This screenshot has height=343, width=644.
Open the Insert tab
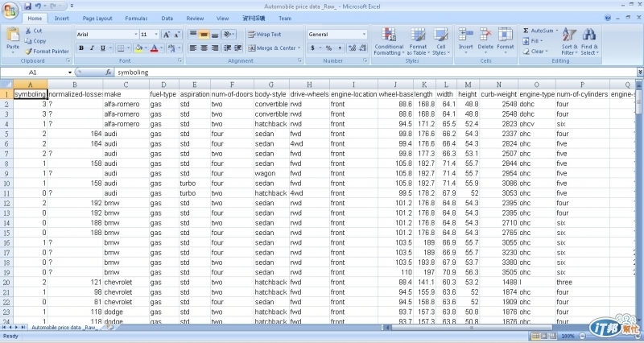coord(62,19)
